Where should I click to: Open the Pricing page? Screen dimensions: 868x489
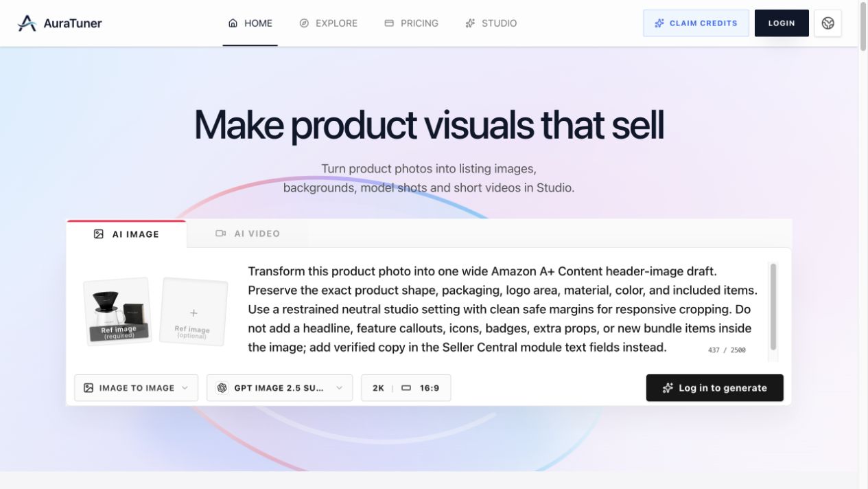coord(411,23)
